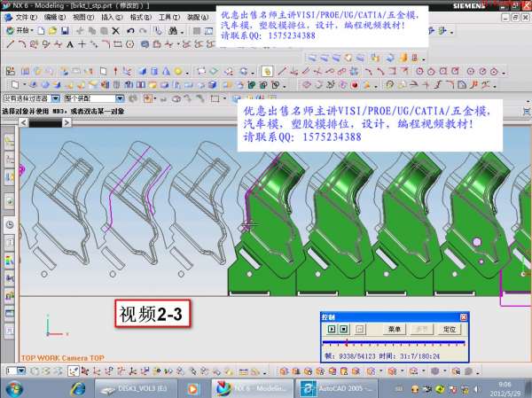Image resolution: width=532 pixels, height=398 pixels.
Task: Expand the rectangle selection method dropdown arrow
Action: pos(224,98)
